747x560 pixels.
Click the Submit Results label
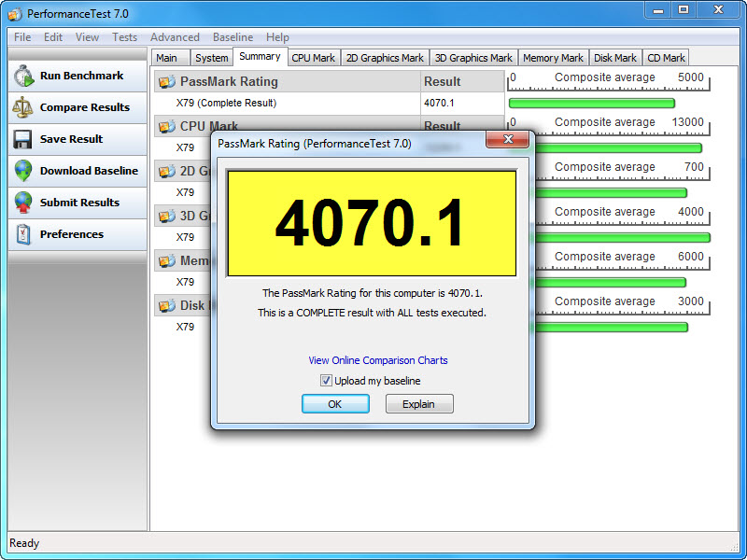(79, 203)
